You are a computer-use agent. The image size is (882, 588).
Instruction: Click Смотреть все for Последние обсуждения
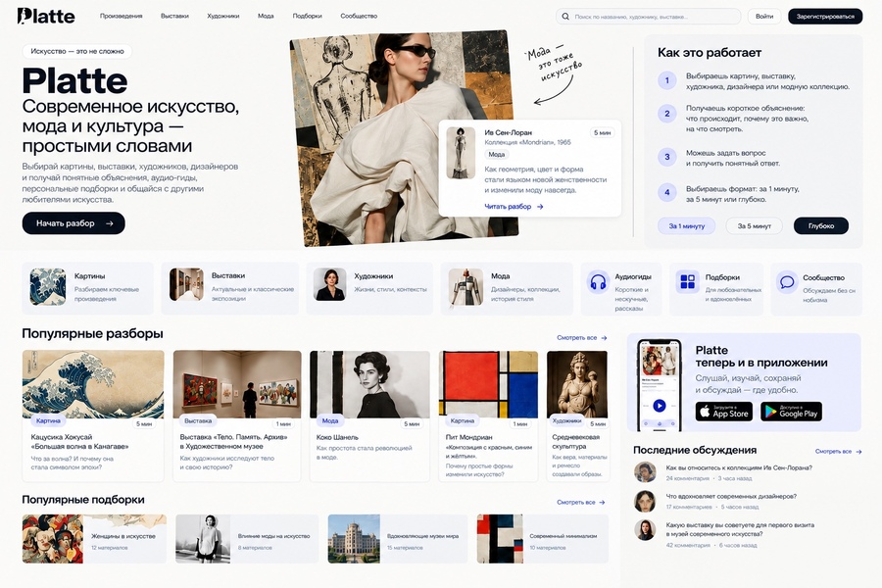[838, 451]
